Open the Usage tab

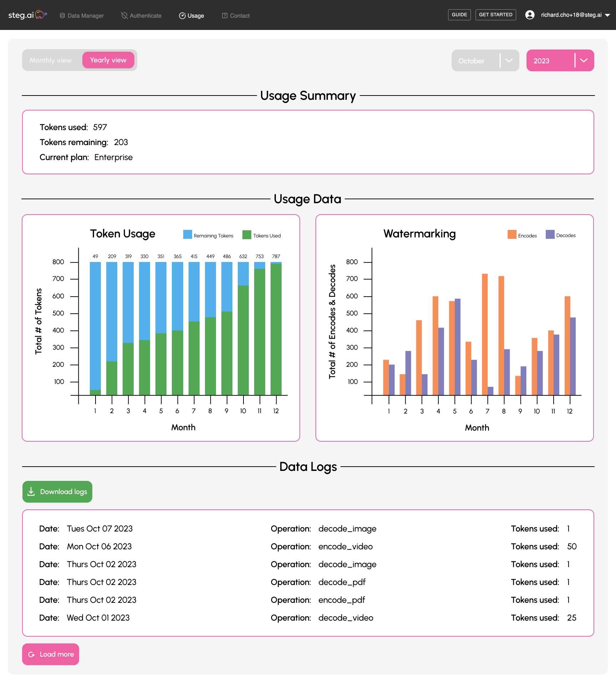pos(191,16)
